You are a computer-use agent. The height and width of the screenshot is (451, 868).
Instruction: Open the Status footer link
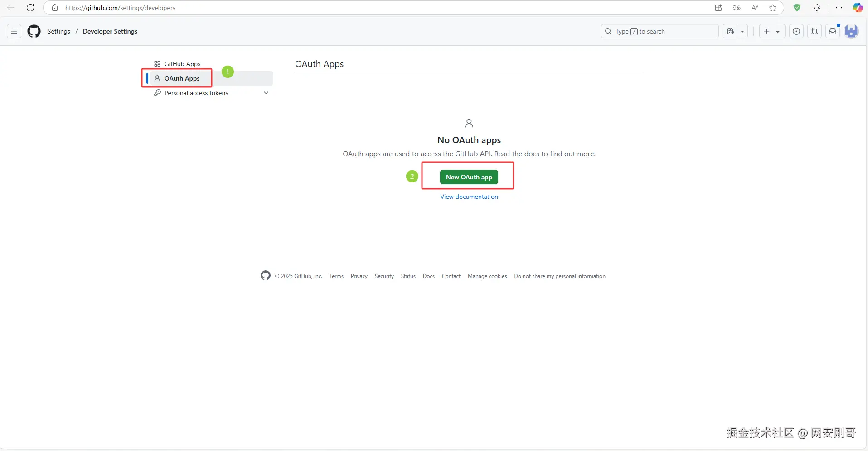coord(408,276)
